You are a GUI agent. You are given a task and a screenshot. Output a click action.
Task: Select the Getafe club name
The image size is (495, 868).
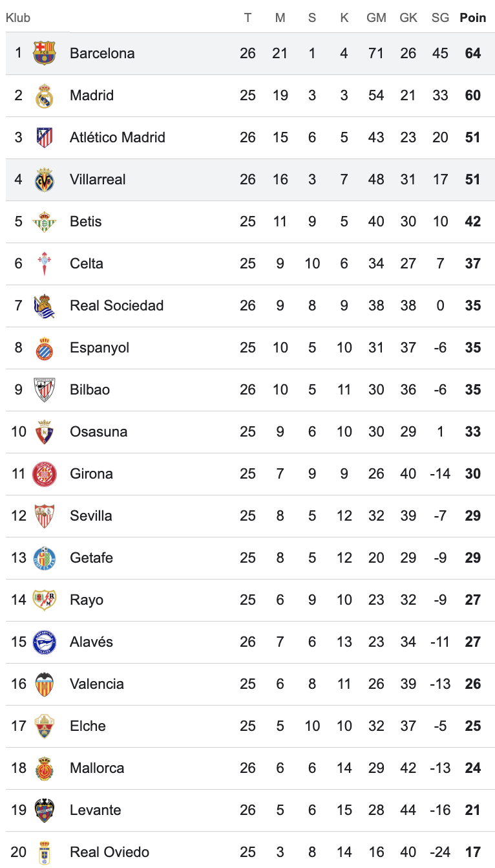92,558
